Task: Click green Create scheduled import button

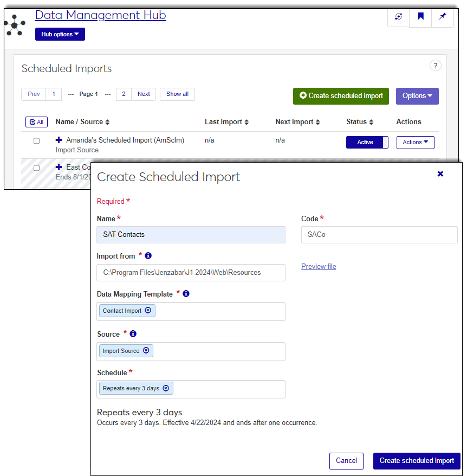Action: point(341,96)
